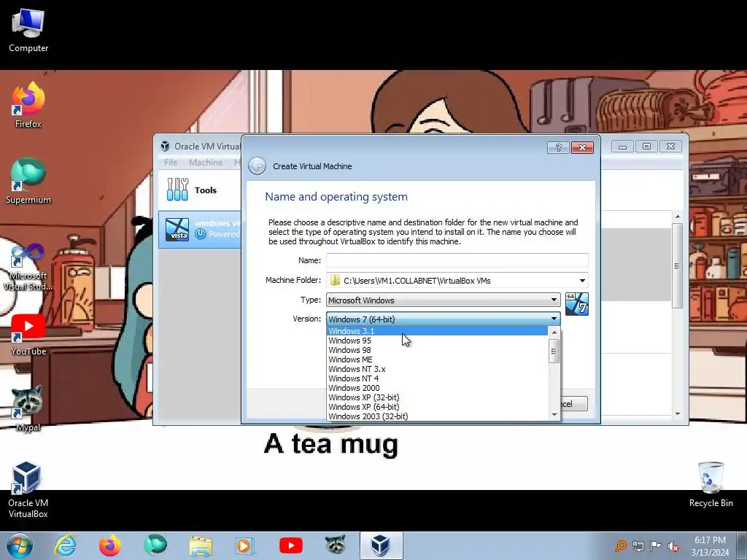This screenshot has height=560, width=747.
Task: Select Tools in the VirtualBox sidebar
Action: [x=200, y=190]
